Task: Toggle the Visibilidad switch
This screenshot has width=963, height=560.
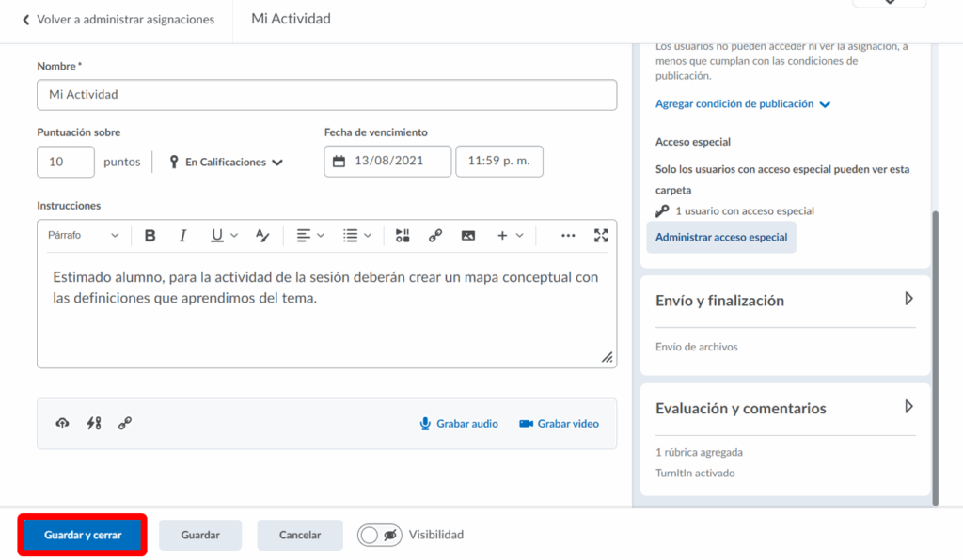Action: click(380, 535)
